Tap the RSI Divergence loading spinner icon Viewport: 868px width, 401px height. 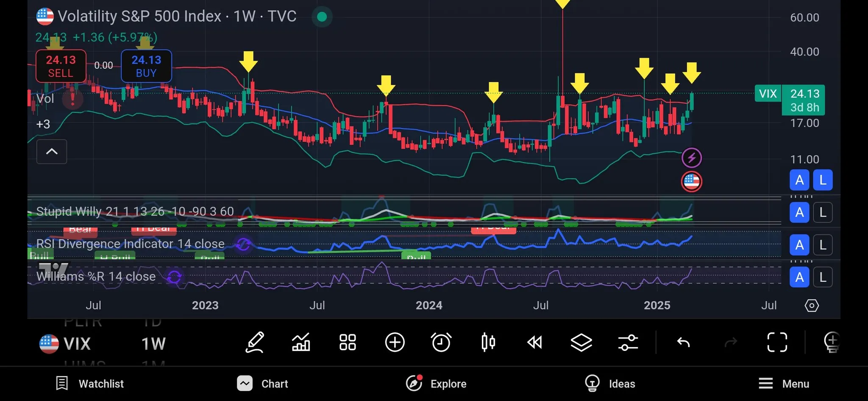click(243, 244)
